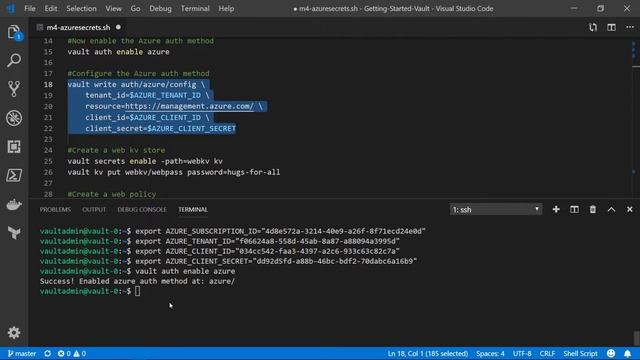
Task: Click the Open Changes icon in editor toolbar
Action: coord(593,27)
